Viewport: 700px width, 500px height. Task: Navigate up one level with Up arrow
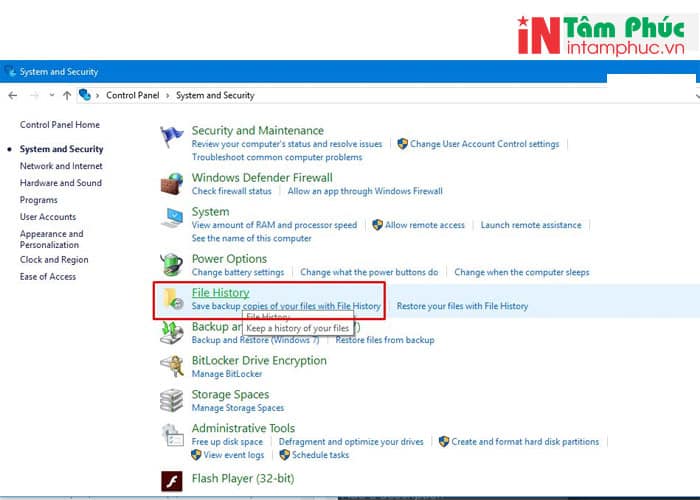click(x=67, y=95)
